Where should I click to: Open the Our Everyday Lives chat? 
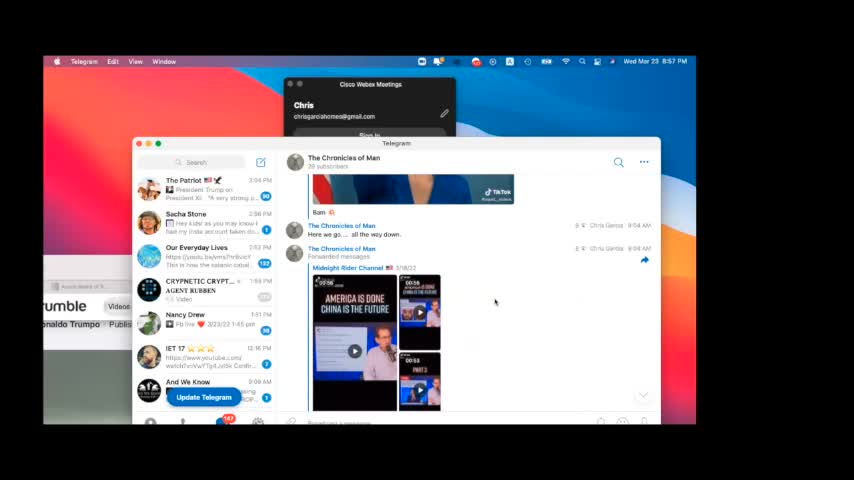click(205, 256)
